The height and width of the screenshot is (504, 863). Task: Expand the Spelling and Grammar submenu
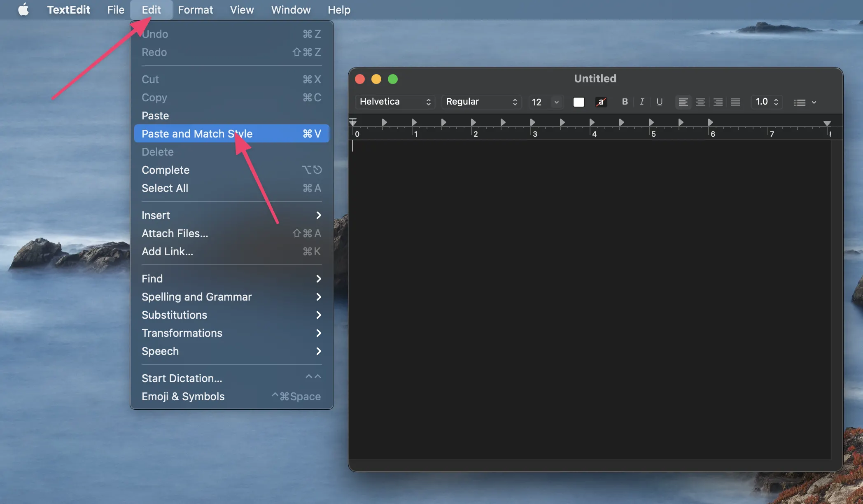click(x=231, y=297)
